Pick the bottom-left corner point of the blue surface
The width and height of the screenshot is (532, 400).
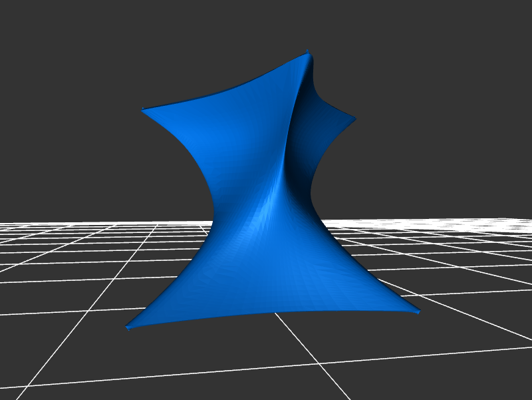pos(128,326)
